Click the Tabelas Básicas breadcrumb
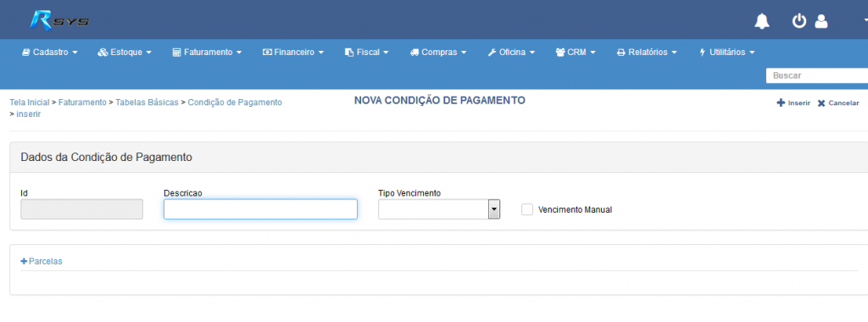This screenshot has width=868, height=322. 147,103
